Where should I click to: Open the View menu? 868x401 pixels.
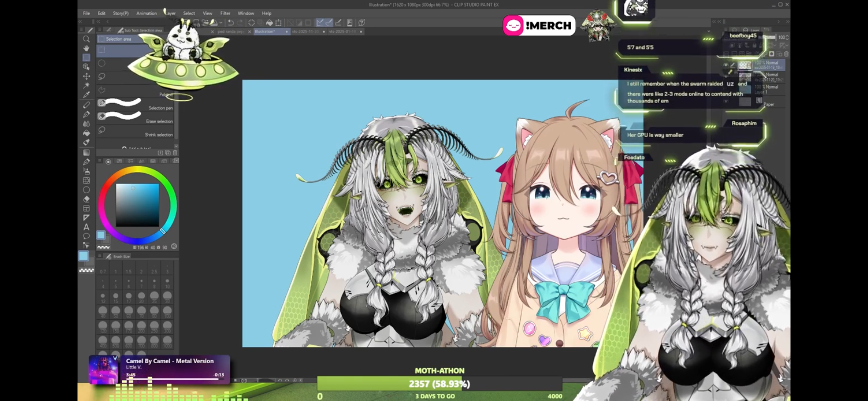[207, 14]
